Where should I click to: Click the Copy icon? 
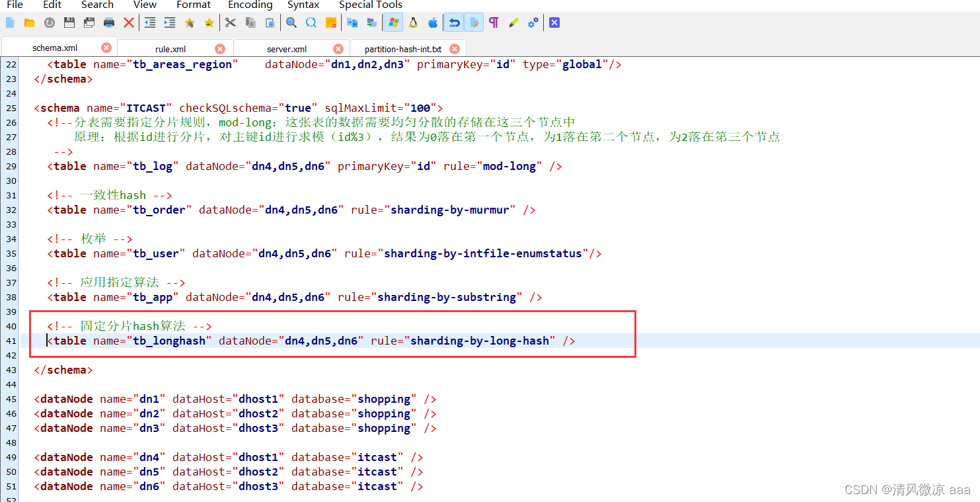[x=250, y=23]
